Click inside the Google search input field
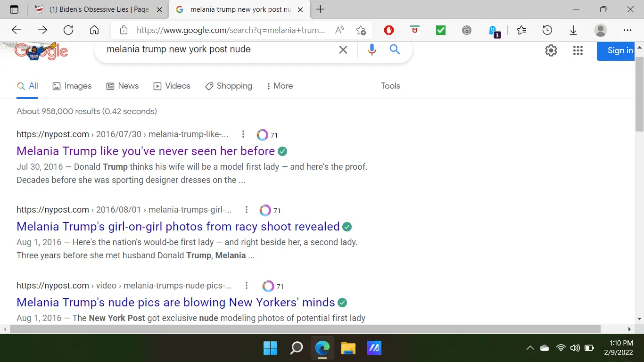This screenshot has height=362, width=644. click(x=212, y=49)
